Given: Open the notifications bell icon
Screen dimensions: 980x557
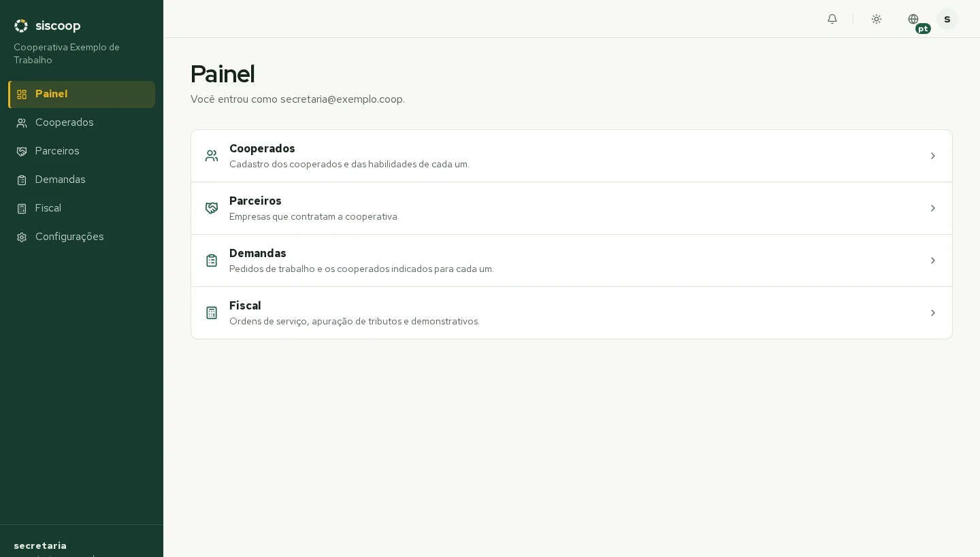Looking at the screenshot, I should point(832,19).
